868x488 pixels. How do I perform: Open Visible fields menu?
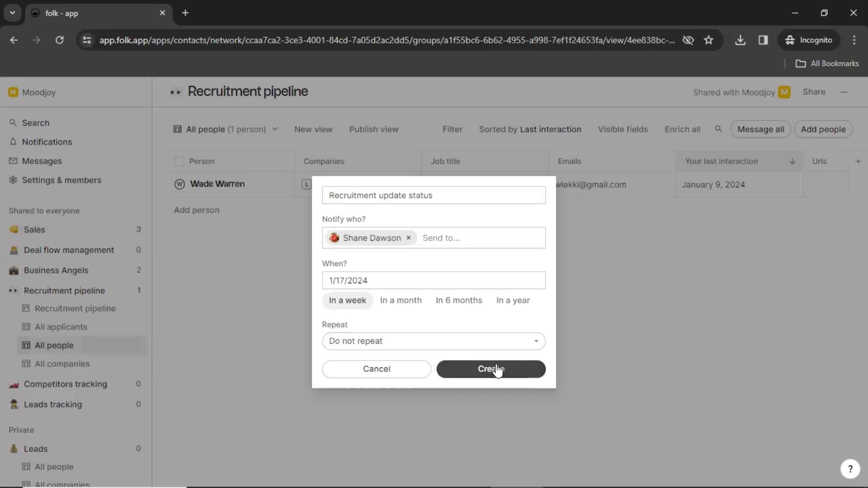tap(623, 129)
